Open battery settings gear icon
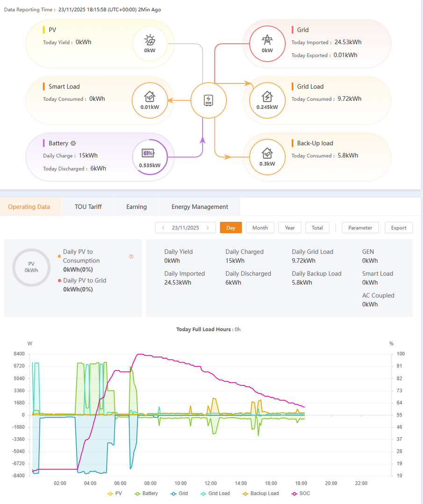The height and width of the screenshot is (504, 423). 73,143
